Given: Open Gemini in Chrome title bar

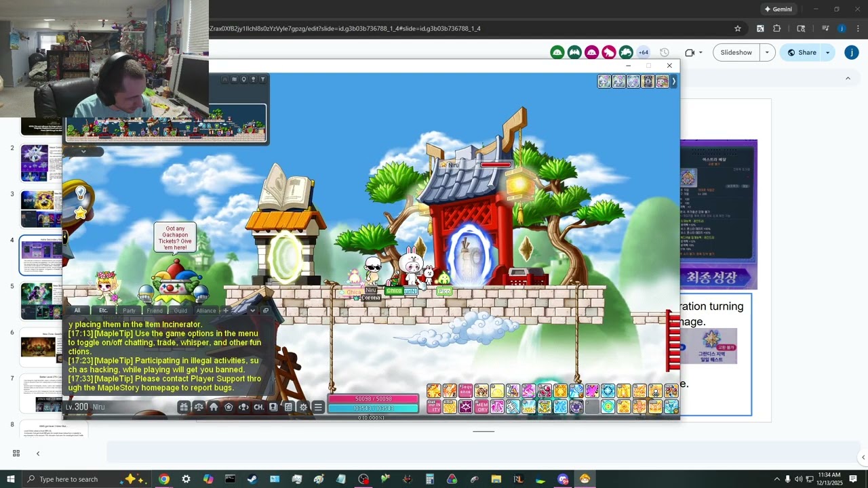Looking at the screenshot, I should click(x=778, y=9).
